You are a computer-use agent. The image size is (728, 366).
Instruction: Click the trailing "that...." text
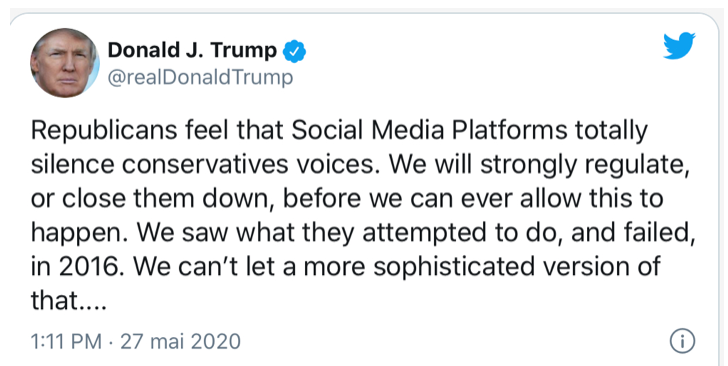point(69,301)
